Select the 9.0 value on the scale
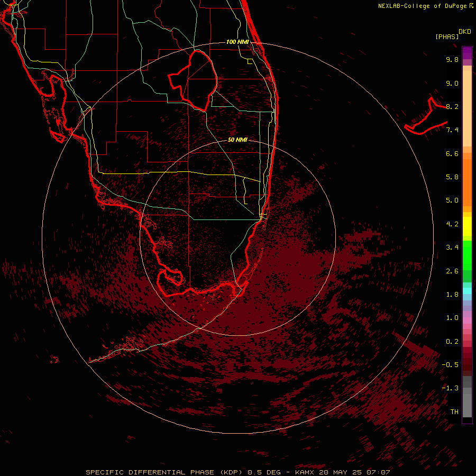This screenshot has height=476, width=476. 452,83
